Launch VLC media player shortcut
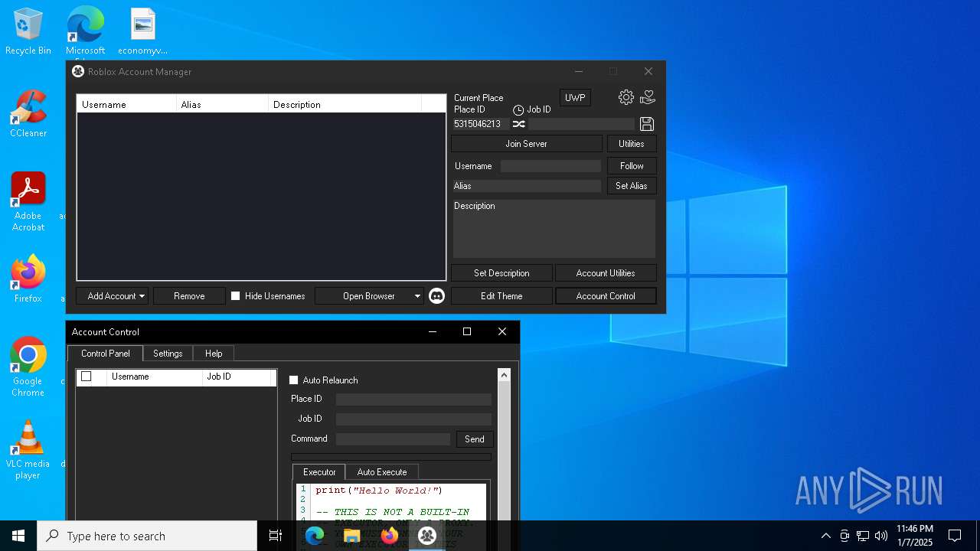The width and height of the screenshot is (980, 551). (x=28, y=450)
